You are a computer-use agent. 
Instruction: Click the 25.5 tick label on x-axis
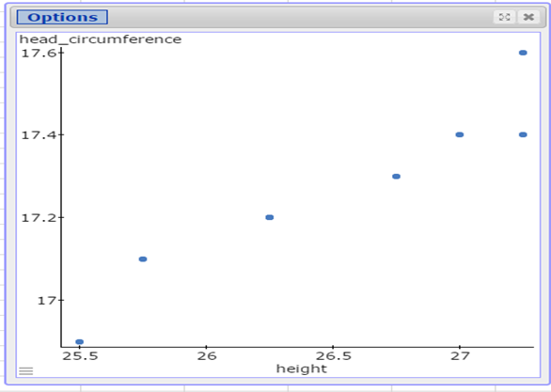[x=80, y=356]
